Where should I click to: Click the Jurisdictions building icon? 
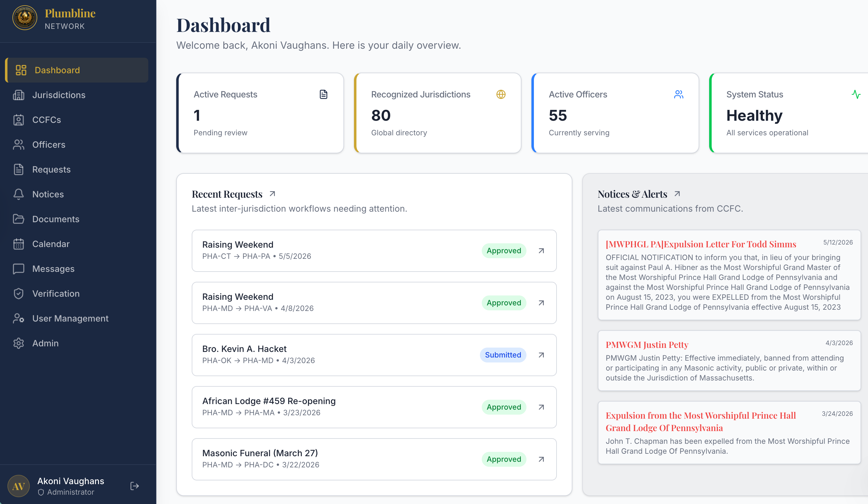[x=19, y=95]
